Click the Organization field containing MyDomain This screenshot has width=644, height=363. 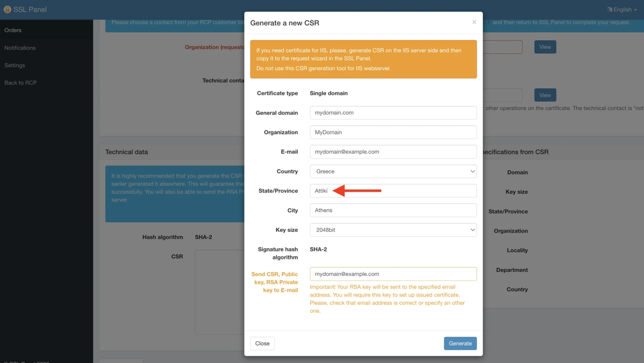coord(393,132)
